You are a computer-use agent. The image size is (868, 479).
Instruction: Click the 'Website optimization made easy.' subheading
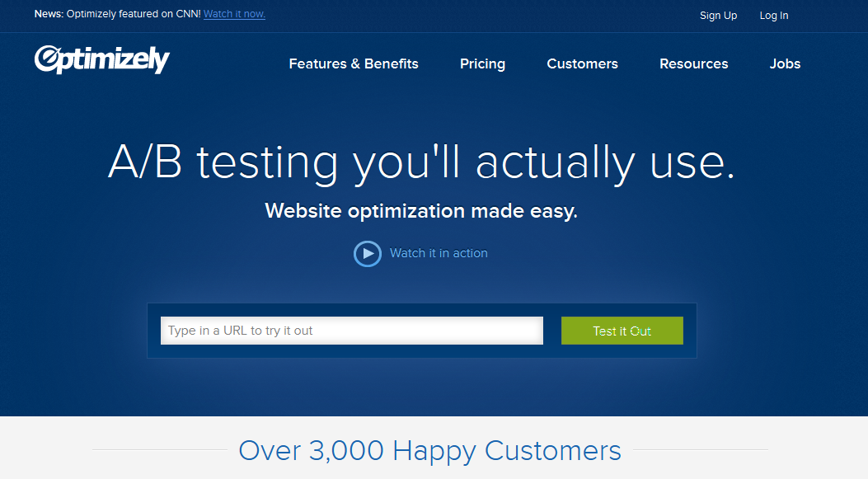[x=421, y=211]
